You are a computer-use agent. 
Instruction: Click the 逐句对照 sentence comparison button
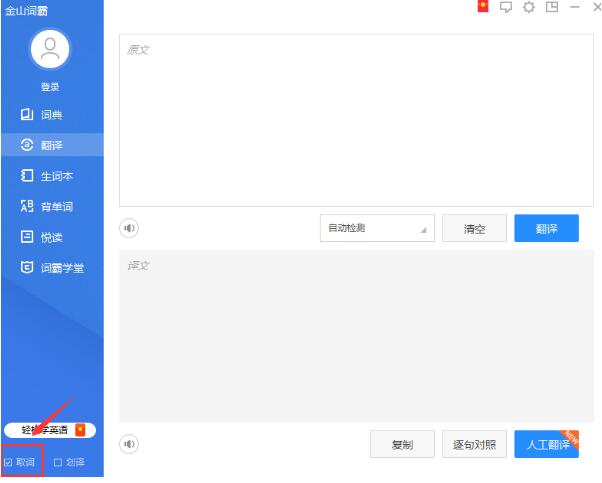pyautogui.click(x=474, y=444)
